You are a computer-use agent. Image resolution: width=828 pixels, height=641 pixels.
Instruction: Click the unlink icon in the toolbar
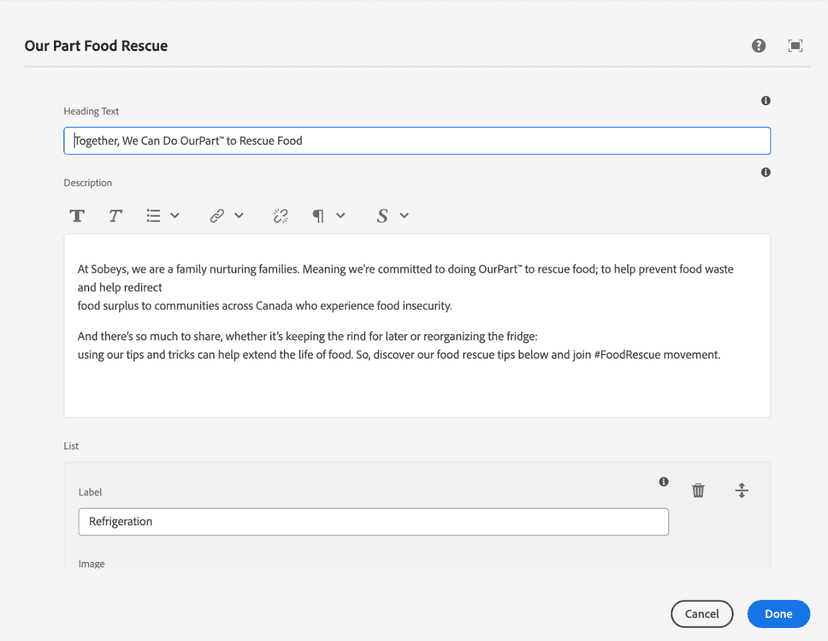[280, 216]
